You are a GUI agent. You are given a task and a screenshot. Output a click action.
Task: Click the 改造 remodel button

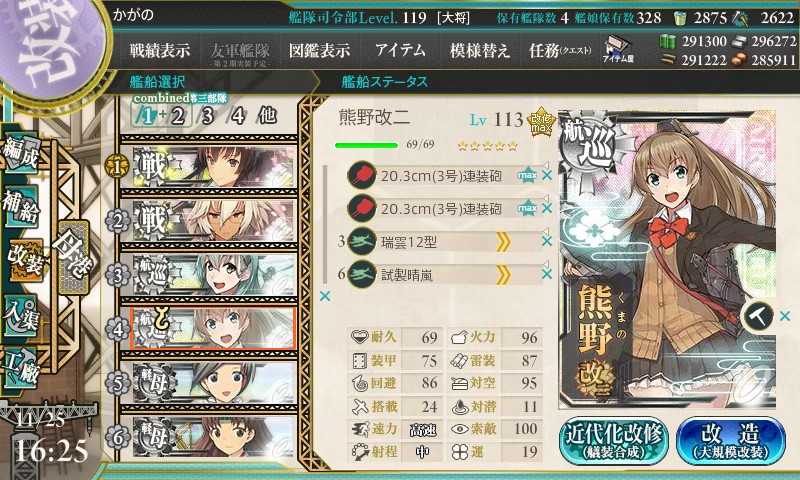(x=731, y=441)
